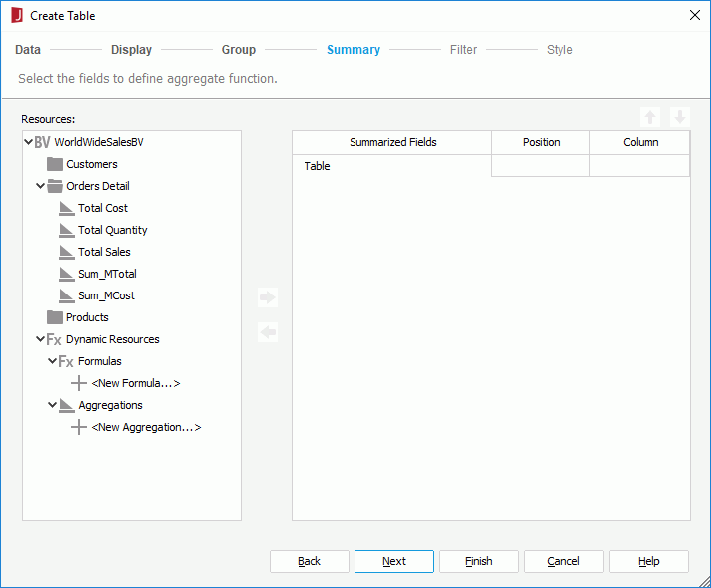This screenshot has width=711, height=588.
Task: Click the Fx icon beside Formulas
Action: [x=66, y=361]
